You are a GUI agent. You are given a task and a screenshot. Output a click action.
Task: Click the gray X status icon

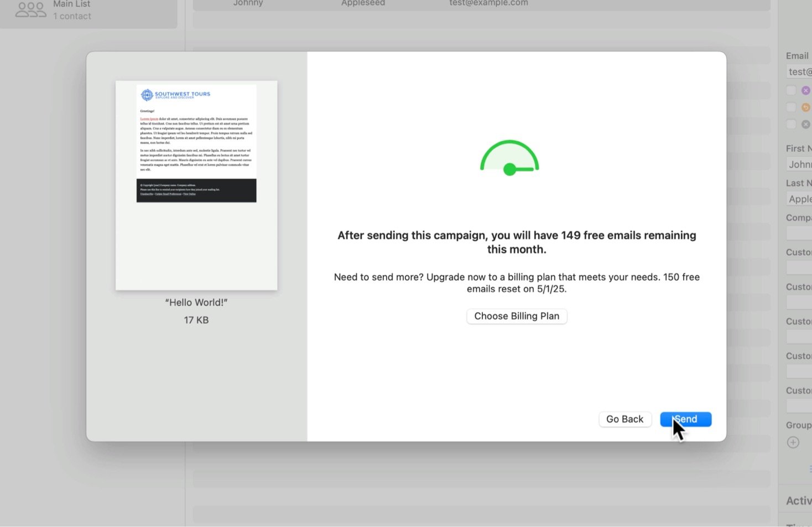(806, 125)
